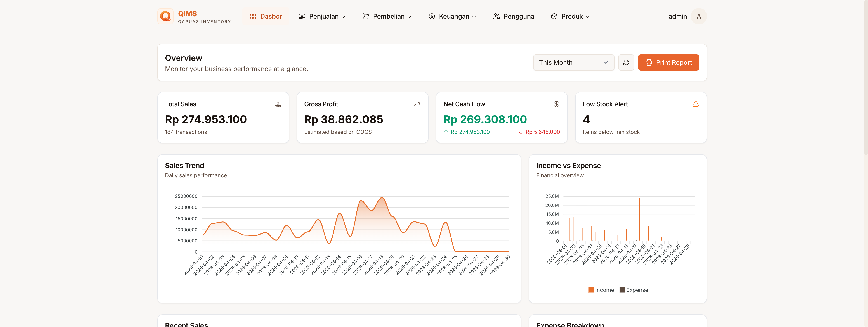868x327 pixels.
Task: Click the 25000000 axis label in Sales Trend
Action: 186,196
